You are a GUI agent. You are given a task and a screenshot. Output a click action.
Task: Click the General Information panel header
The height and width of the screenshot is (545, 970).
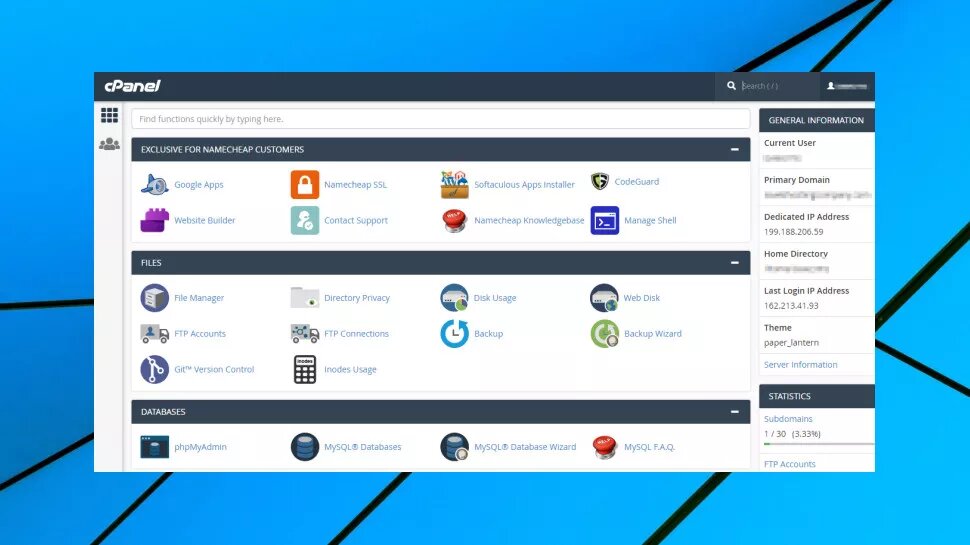click(x=817, y=121)
